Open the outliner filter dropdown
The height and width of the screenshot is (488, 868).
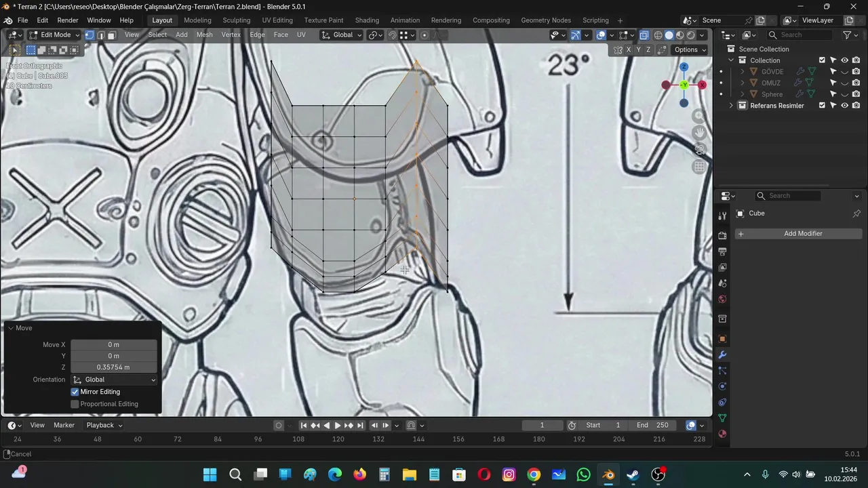click(x=850, y=35)
